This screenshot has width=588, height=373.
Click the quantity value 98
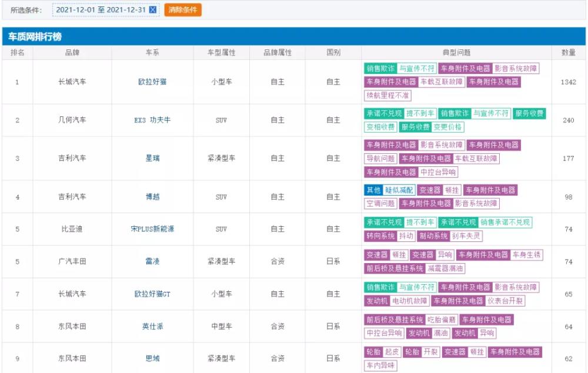568,197
